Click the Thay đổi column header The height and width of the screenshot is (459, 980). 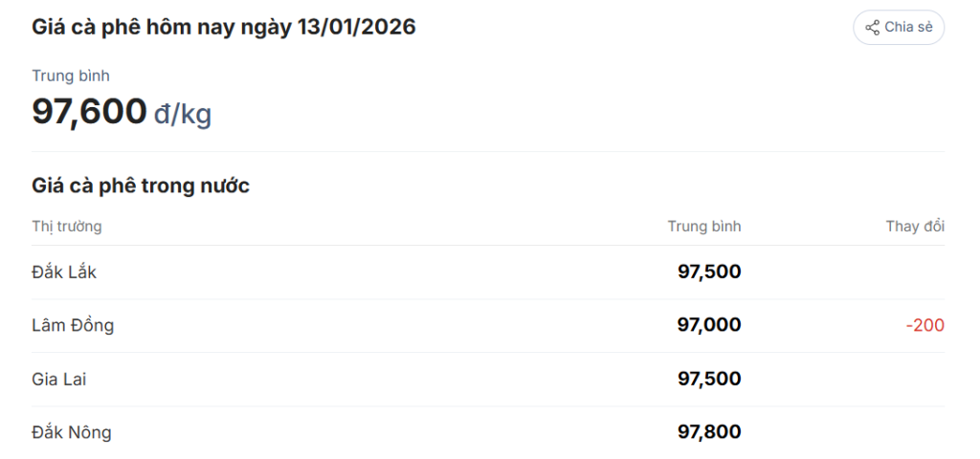pos(915,227)
